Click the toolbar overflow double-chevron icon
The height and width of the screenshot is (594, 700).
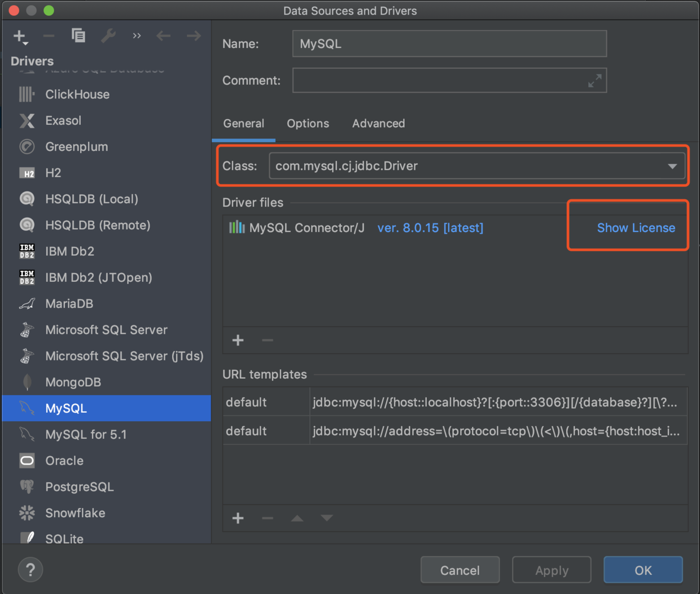(x=137, y=36)
